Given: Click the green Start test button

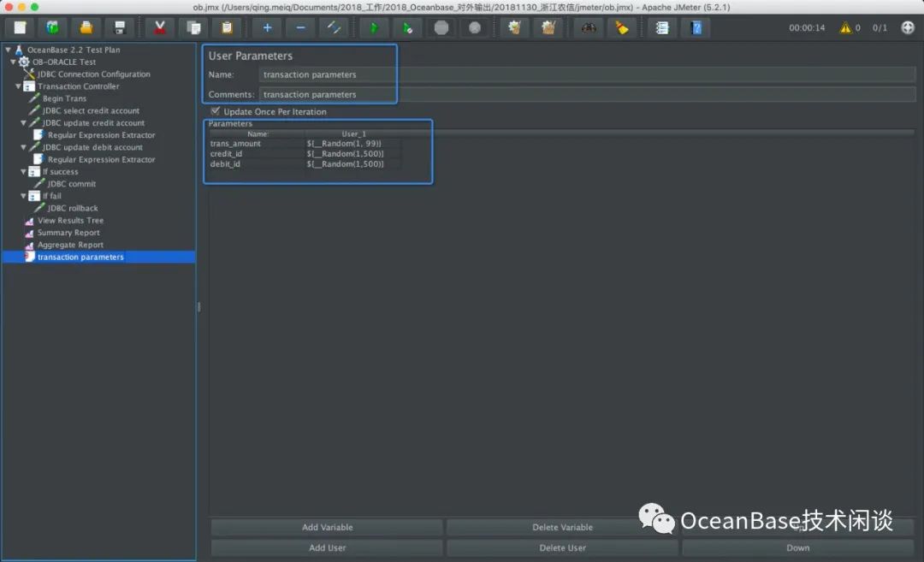Looking at the screenshot, I should point(374,27).
